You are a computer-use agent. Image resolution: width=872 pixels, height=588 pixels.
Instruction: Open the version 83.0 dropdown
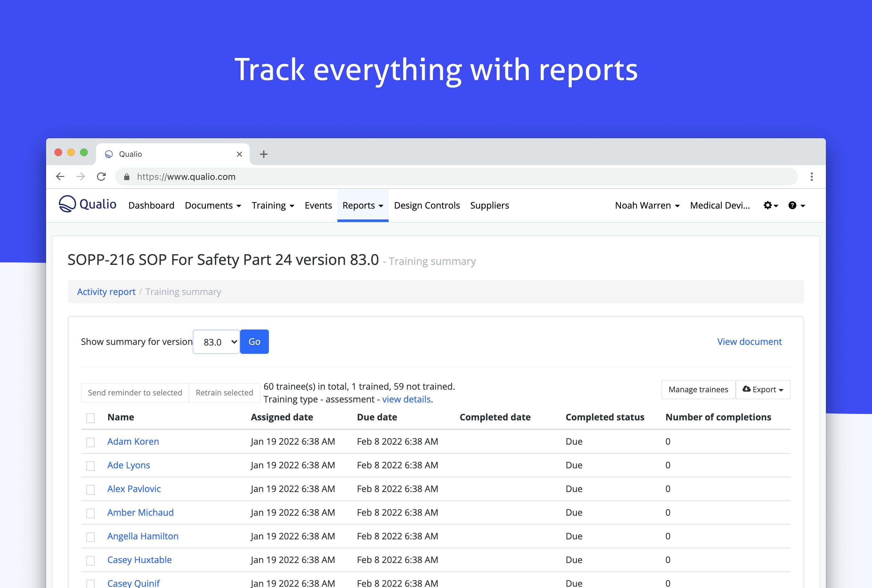[x=216, y=342]
